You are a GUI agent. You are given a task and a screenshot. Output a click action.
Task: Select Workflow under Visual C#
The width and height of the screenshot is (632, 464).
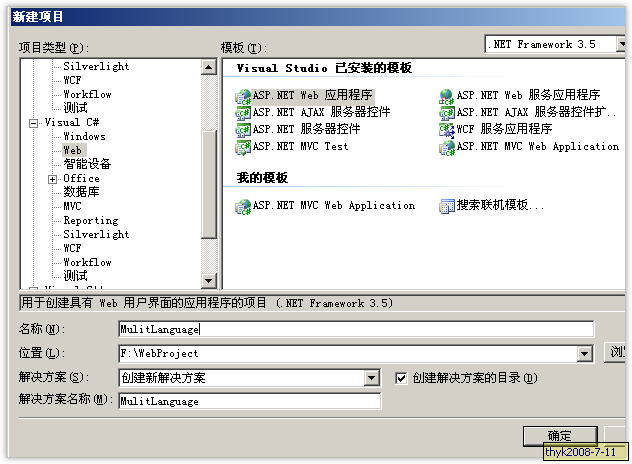pyautogui.click(x=87, y=262)
